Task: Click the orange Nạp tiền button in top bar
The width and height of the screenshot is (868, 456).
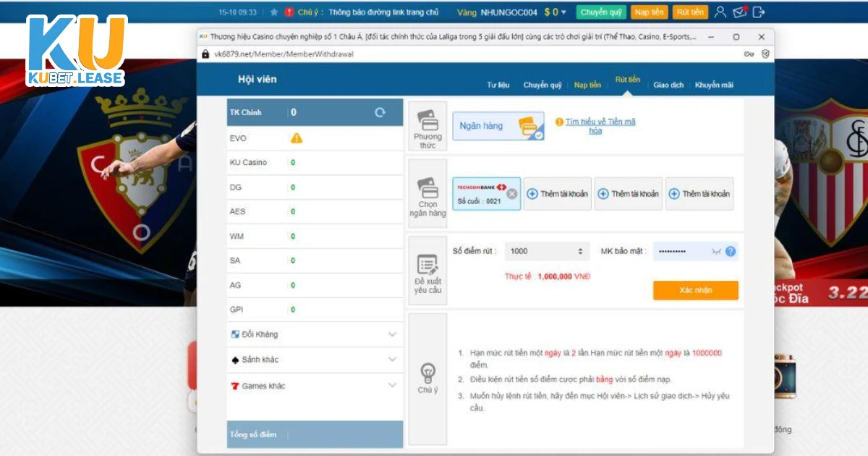Action: point(650,12)
